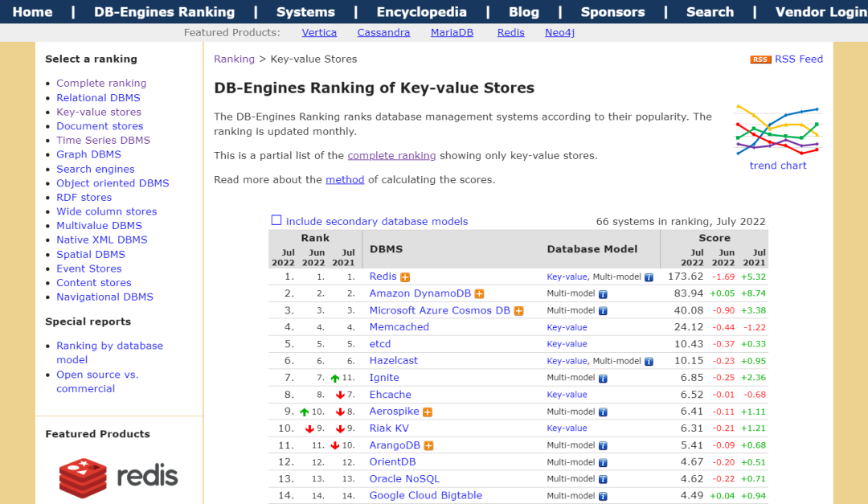Select Relational DBMS in the sidebar

(x=99, y=97)
